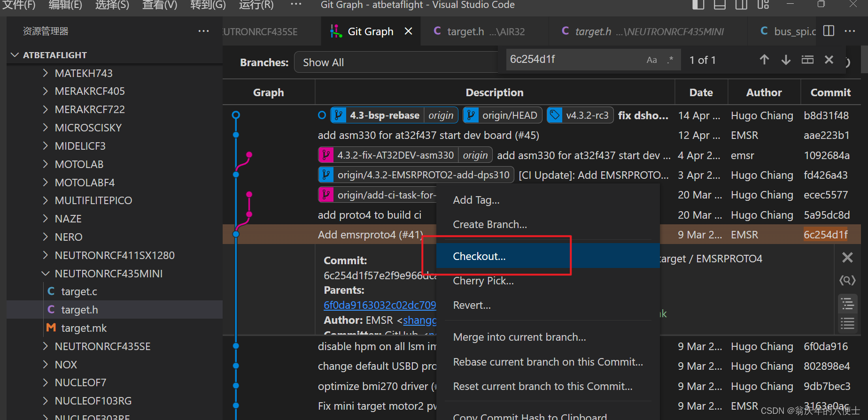Select Merge into current branch item
Viewport: 868px width, 420px height.
[x=548, y=337]
